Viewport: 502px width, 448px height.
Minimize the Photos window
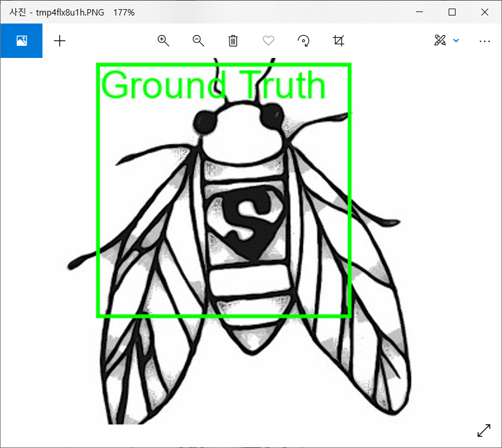pyautogui.click(x=419, y=12)
